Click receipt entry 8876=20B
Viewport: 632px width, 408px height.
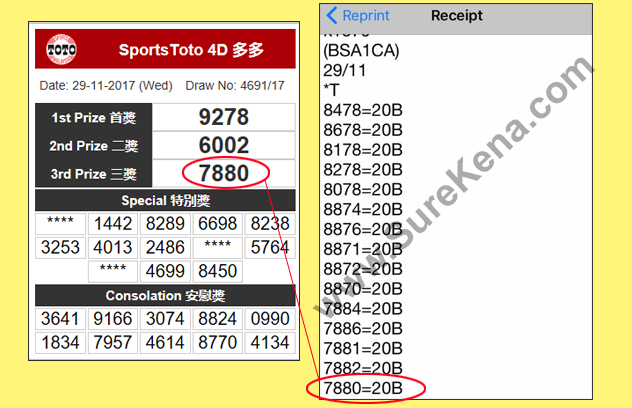pos(363,229)
